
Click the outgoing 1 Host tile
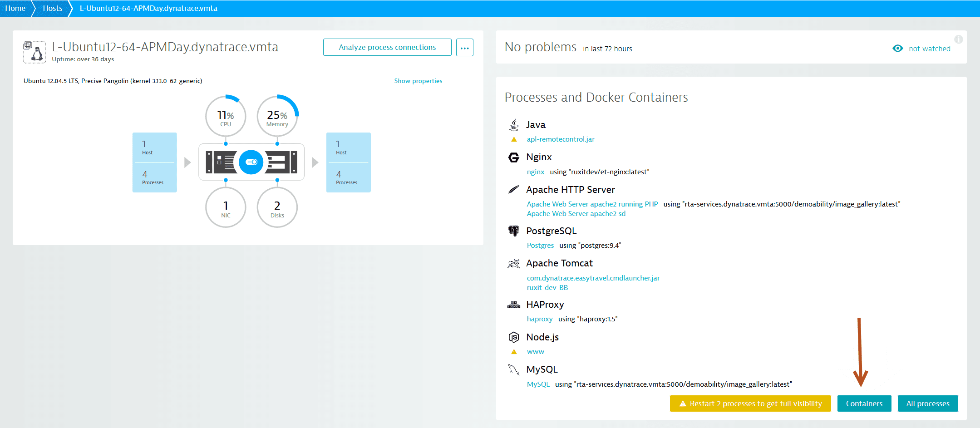click(349, 148)
